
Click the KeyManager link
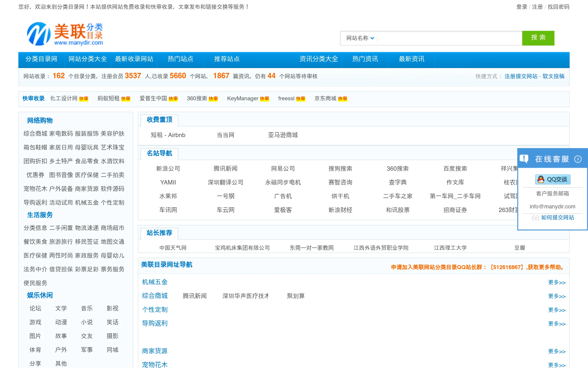pos(243,98)
